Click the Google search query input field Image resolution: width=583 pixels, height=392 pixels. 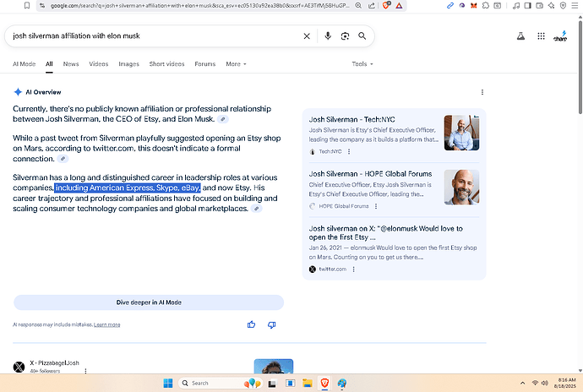pyautogui.click(x=156, y=36)
